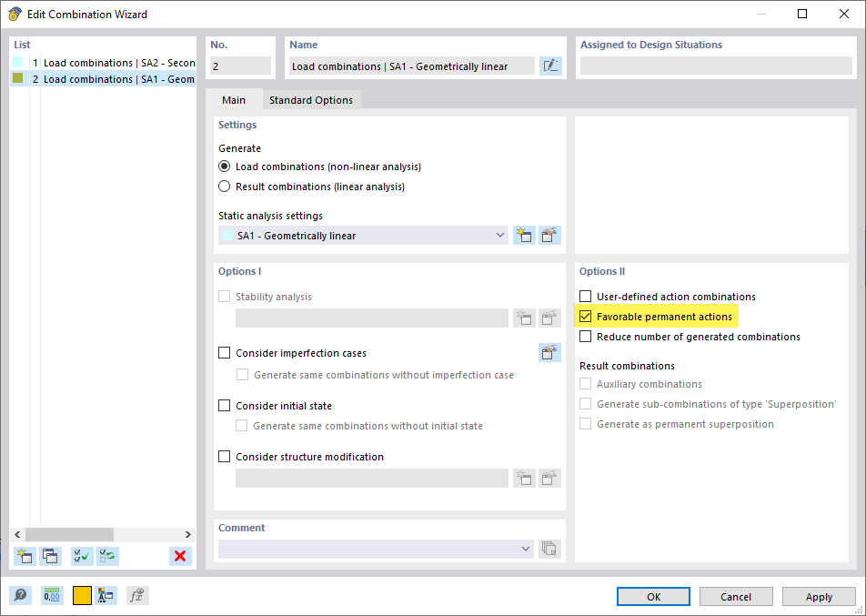Click select all checkmarks icon below List
This screenshot has height=616, width=866.
pos(82,556)
